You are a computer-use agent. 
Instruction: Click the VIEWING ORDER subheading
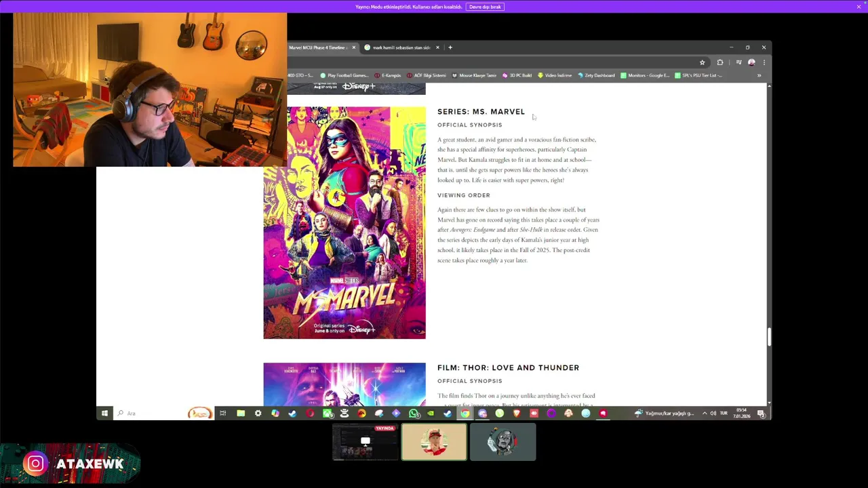pos(464,195)
